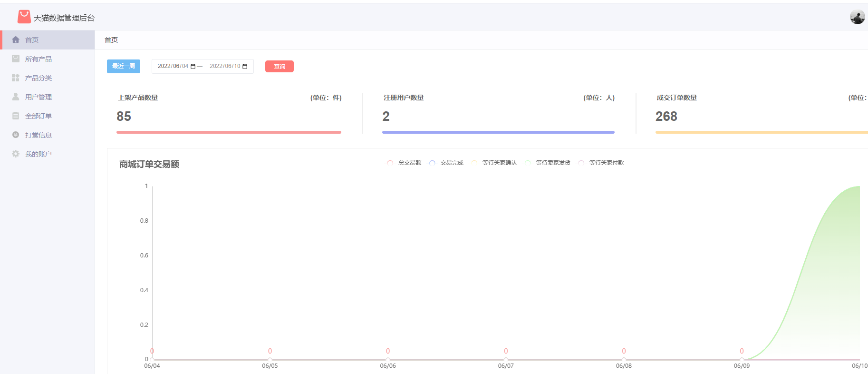This screenshot has height=374, width=868.
Task: Click the 注册用户数量 value 2
Action: tap(386, 116)
